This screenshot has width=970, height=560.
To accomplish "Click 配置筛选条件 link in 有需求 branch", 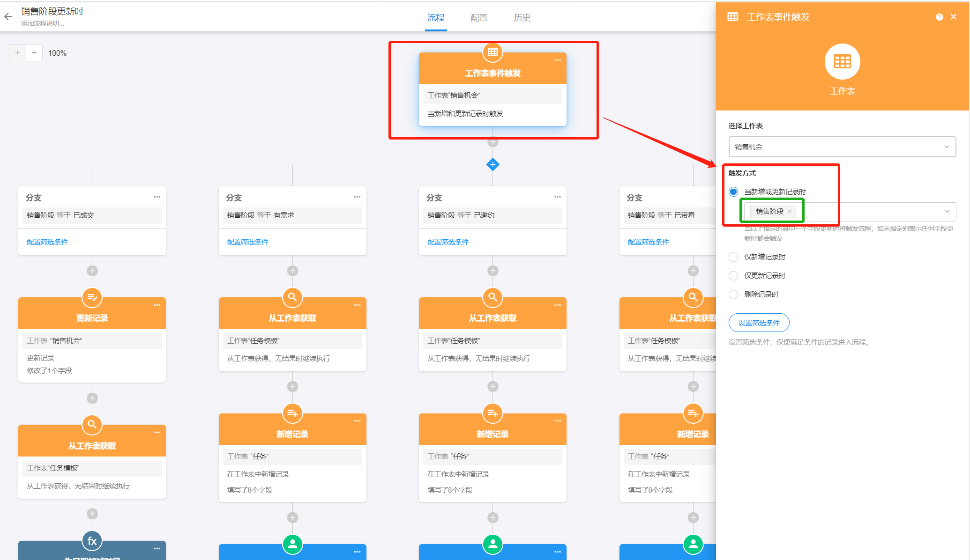I will point(247,242).
